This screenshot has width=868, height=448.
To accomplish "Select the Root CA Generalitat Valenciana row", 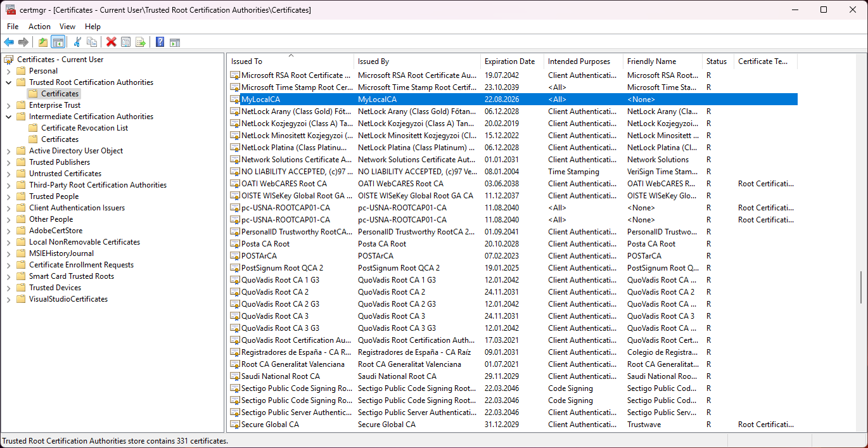I will point(513,364).
